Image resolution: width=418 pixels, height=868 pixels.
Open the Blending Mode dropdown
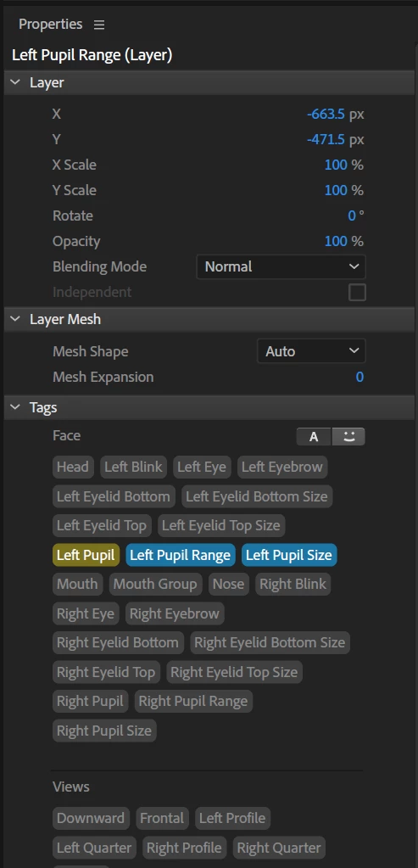pyautogui.click(x=281, y=266)
